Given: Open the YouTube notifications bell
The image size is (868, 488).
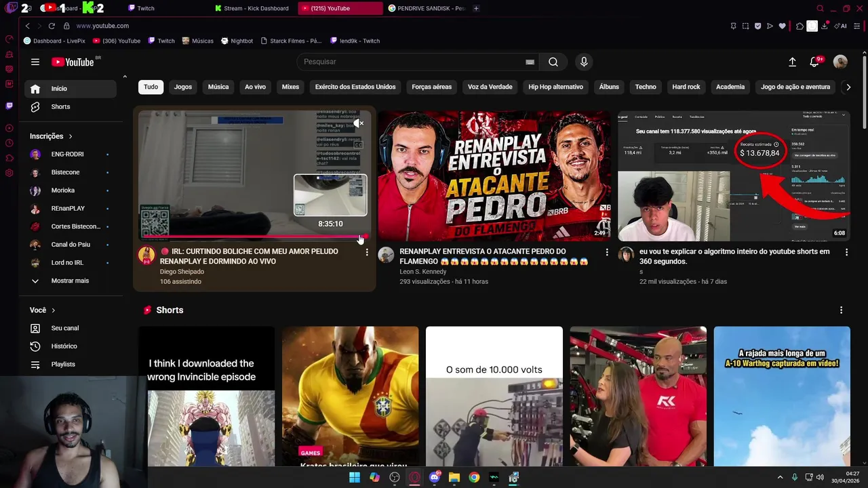Looking at the screenshot, I should (815, 62).
